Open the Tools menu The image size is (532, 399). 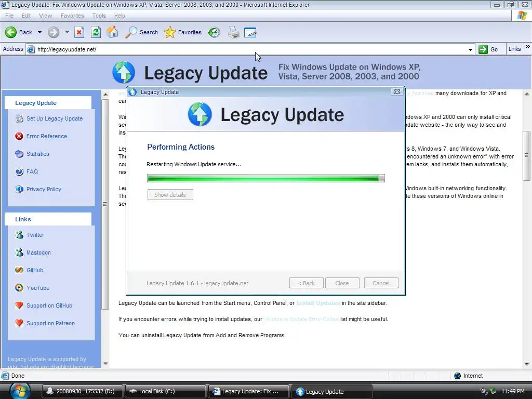(x=99, y=16)
